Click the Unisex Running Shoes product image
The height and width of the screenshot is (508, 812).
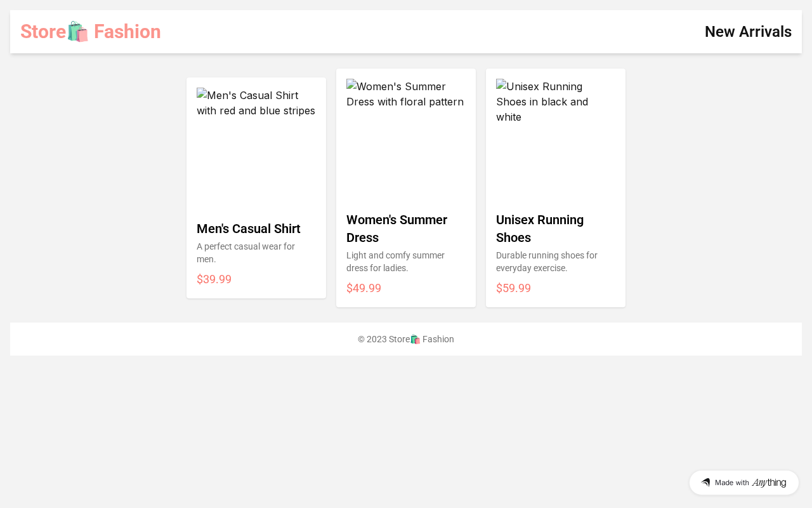[556, 138]
